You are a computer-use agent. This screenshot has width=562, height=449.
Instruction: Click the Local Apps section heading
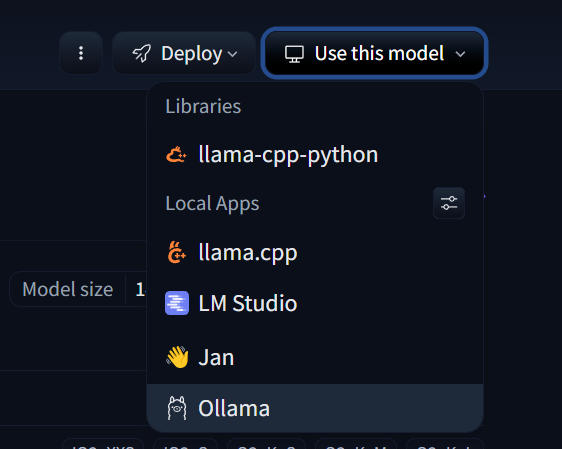(212, 204)
